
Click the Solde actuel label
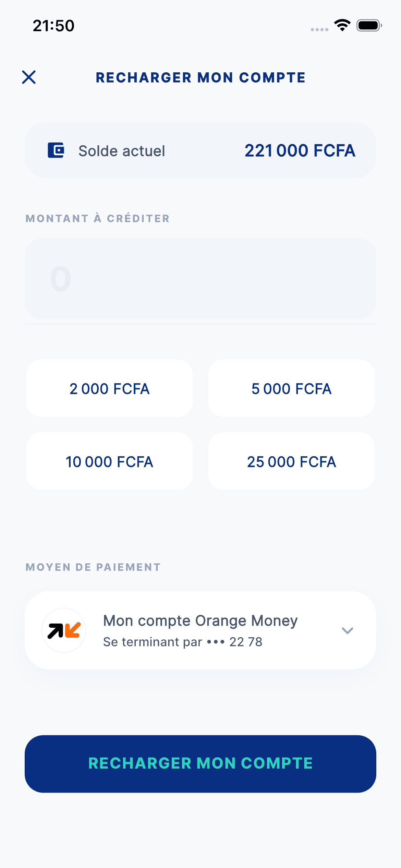click(x=122, y=151)
